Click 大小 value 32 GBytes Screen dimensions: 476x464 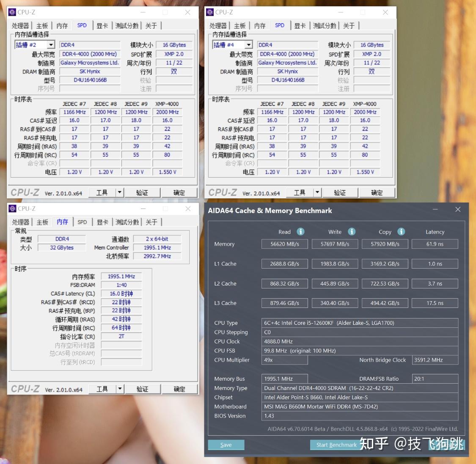coord(62,247)
